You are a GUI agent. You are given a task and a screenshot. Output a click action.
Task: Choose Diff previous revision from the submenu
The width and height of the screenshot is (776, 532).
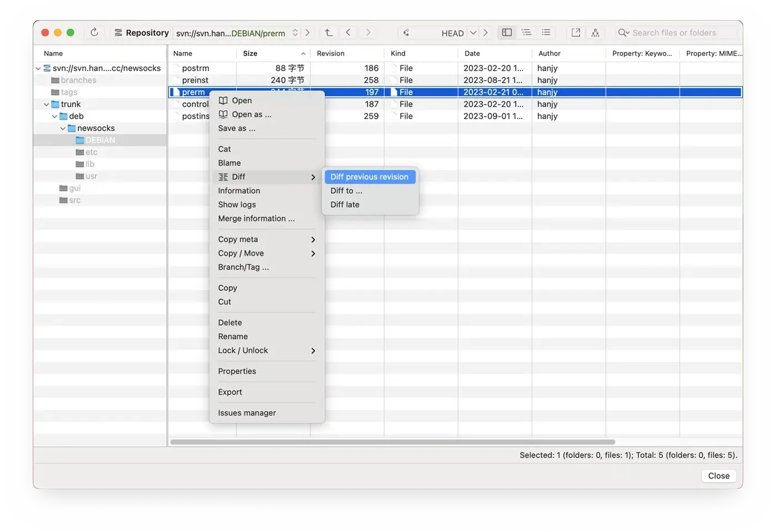369,176
